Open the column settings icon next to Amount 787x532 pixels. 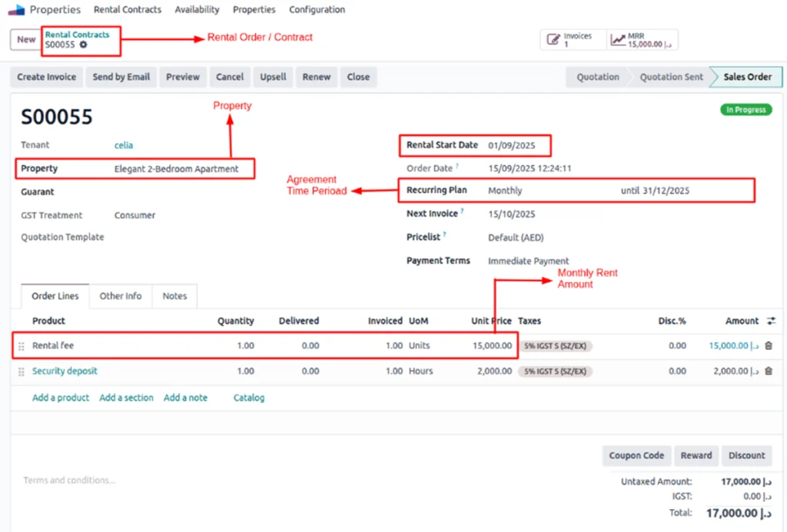[771, 321]
